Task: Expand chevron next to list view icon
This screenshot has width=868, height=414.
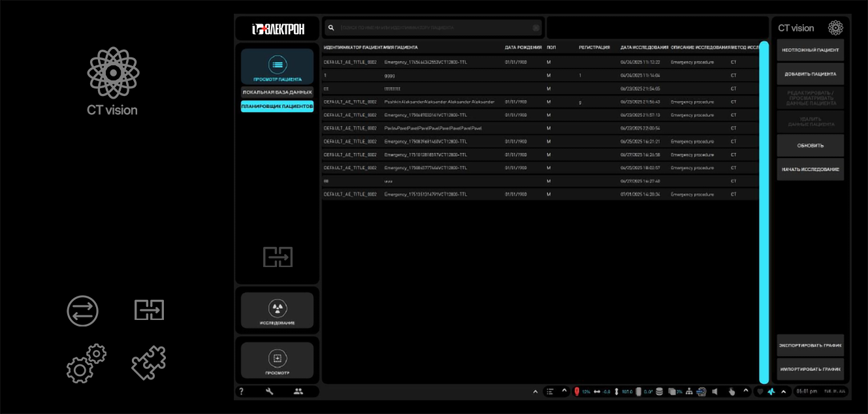Action: 564,390
